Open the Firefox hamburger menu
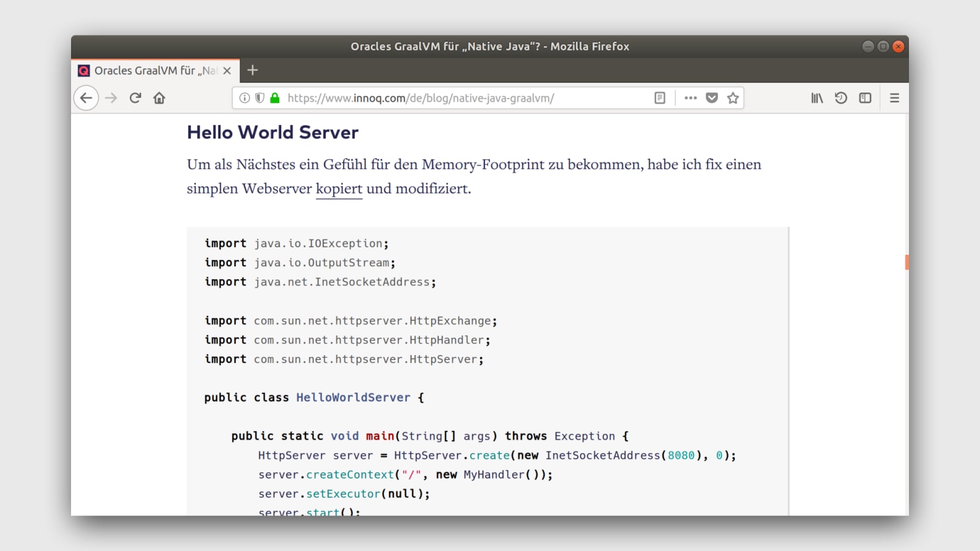Image resolution: width=980 pixels, height=551 pixels. pos(894,98)
